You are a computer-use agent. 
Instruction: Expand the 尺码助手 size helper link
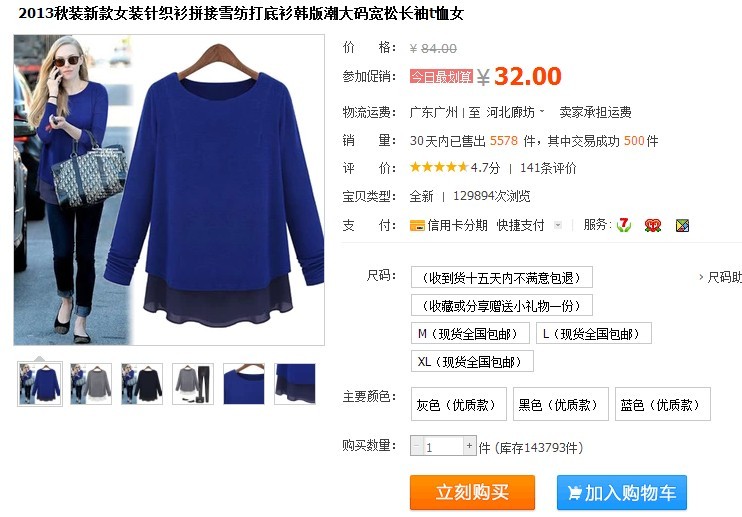721,277
